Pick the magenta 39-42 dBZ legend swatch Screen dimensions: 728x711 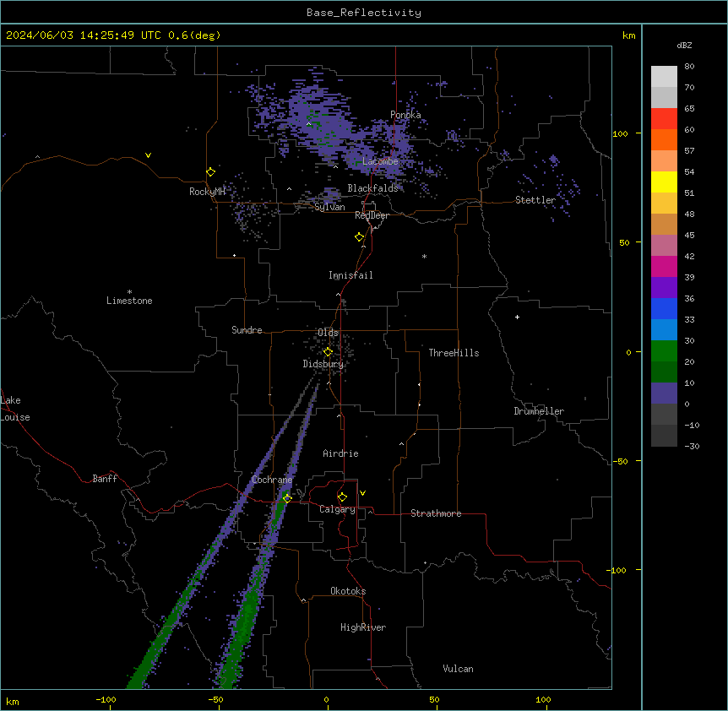tap(664, 267)
